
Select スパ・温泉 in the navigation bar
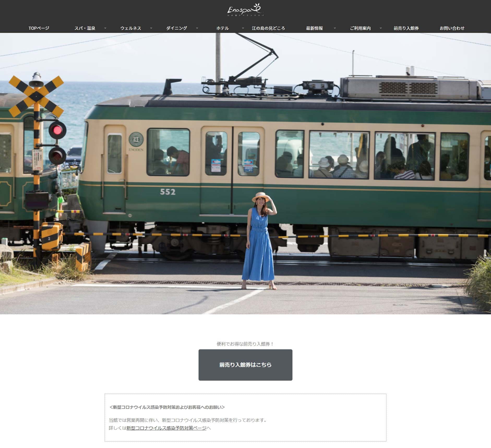pyautogui.click(x=85, y=28)
